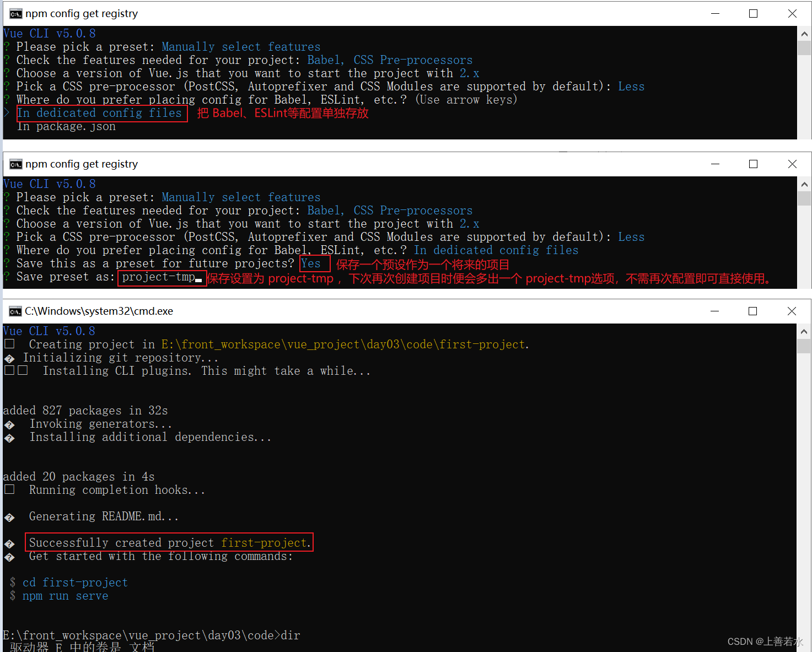This screenshot has width=812, height=652.
Task: Close the top npm config window
Action: [x=792, y=14]
